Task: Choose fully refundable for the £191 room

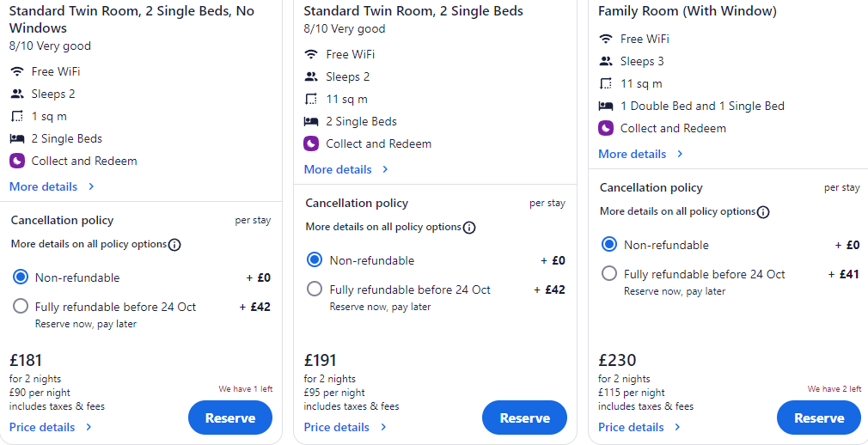Action: (x=315, y=290)
